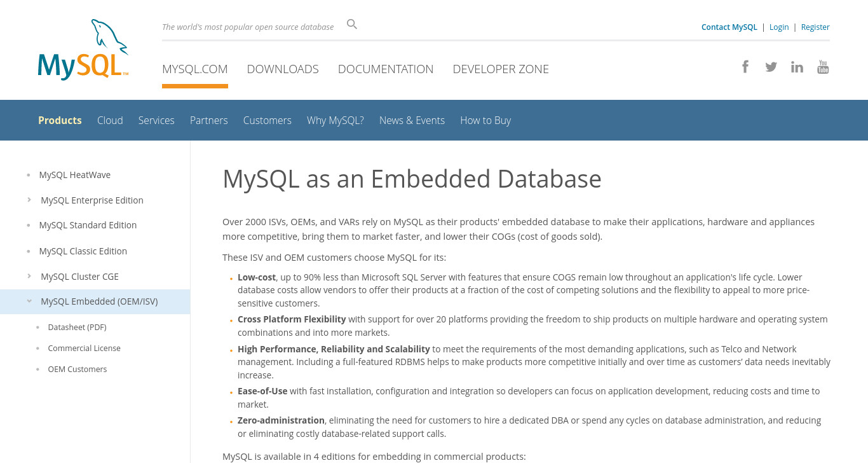The width and height of the screenshot is (868, 463).
Task: Open the YouTube icon
Action: click(823, 67)
